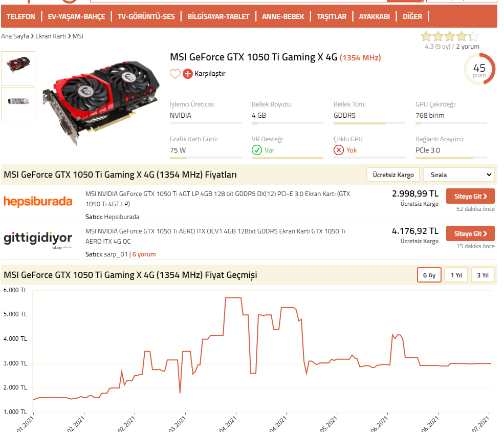The height and width of the screenshot is (432, 504).
Task: Go to Ekran Kartı breadcrumb
Action: (51, 36)
